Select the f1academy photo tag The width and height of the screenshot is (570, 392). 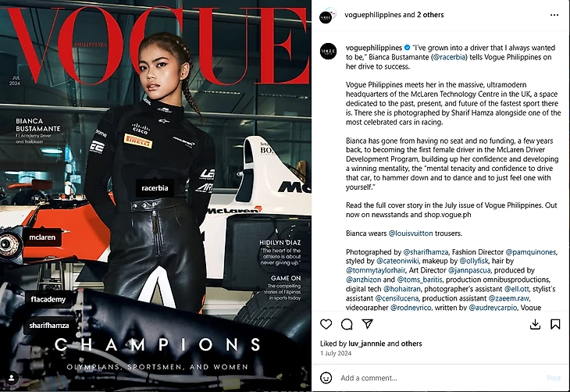[x=48, y=299]
